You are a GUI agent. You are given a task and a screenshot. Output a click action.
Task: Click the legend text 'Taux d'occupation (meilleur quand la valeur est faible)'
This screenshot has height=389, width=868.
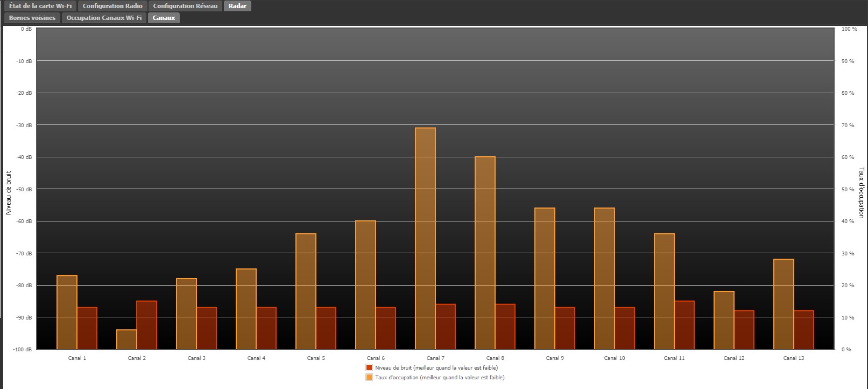440,378
